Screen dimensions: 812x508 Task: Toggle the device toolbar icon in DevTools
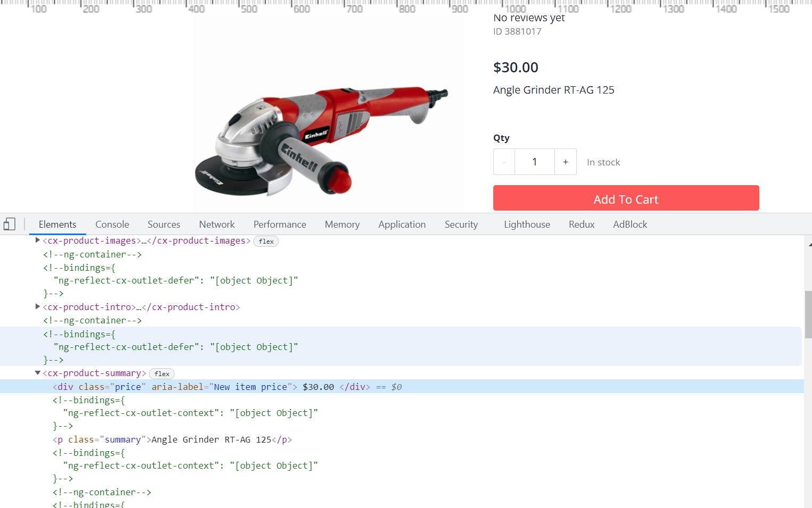pyautogui.click(x=9, y=224)
